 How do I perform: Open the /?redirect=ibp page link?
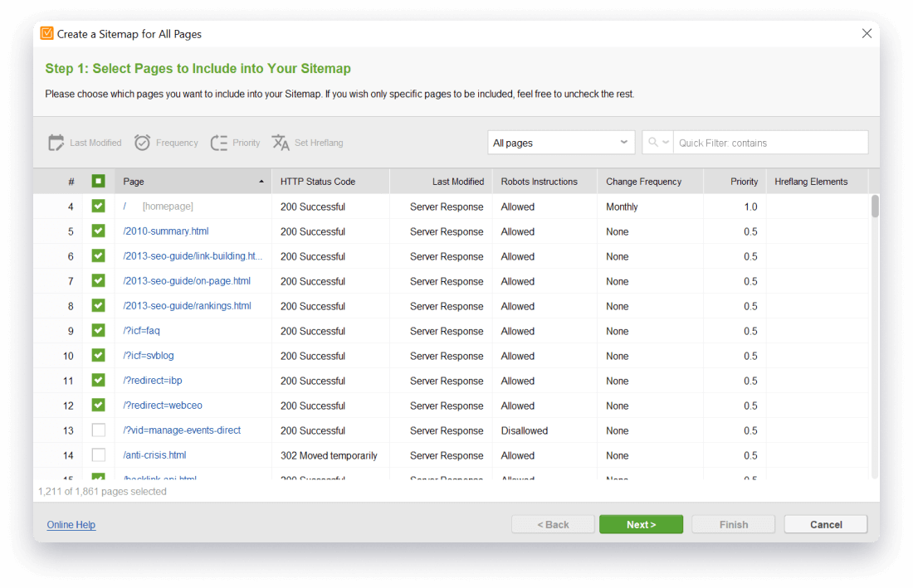[x=153, y=381]
